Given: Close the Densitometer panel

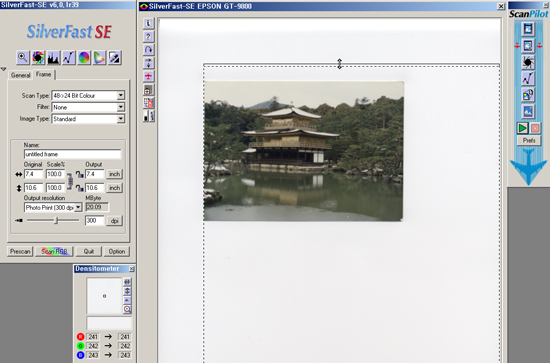Looking at the screenshot, I should click(132, 269).
